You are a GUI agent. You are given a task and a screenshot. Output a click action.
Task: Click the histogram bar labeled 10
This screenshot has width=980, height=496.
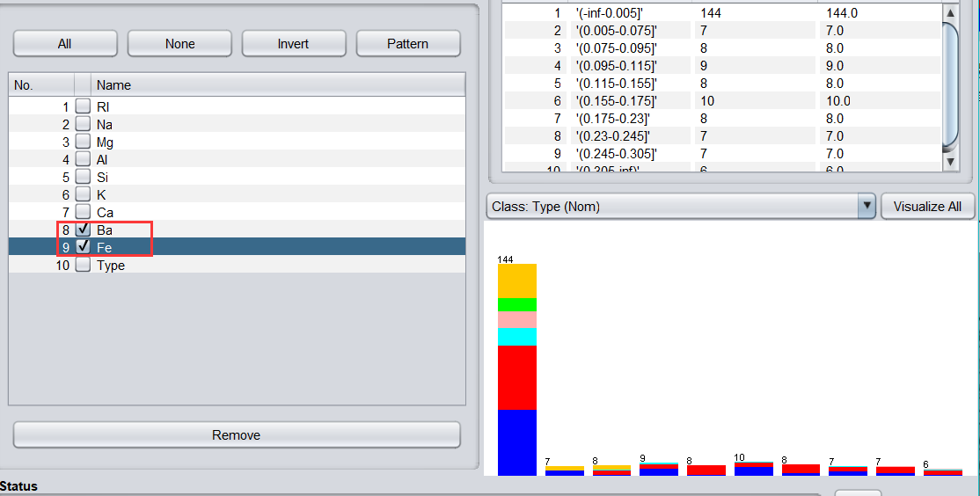click(754, 469)
